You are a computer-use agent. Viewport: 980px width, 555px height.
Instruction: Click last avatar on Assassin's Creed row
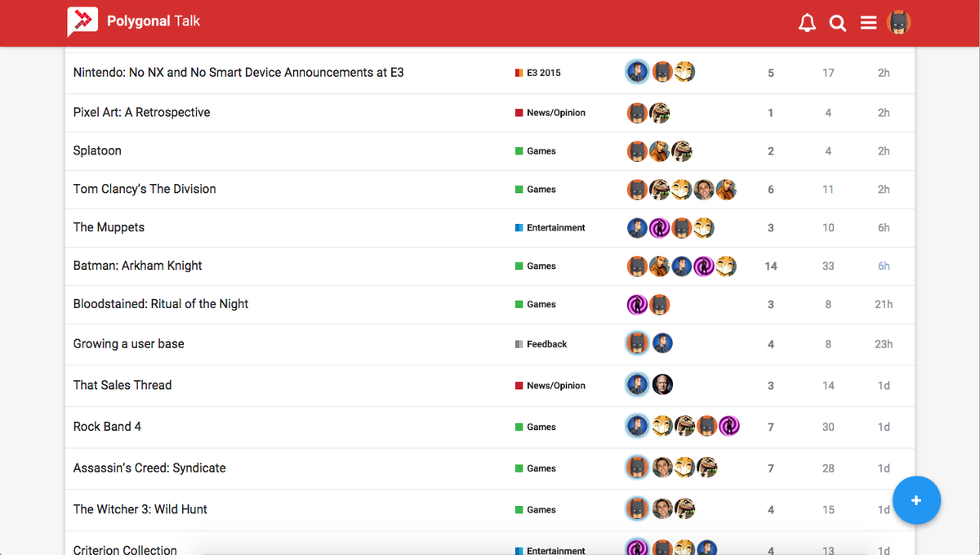[x=707, y=468]
